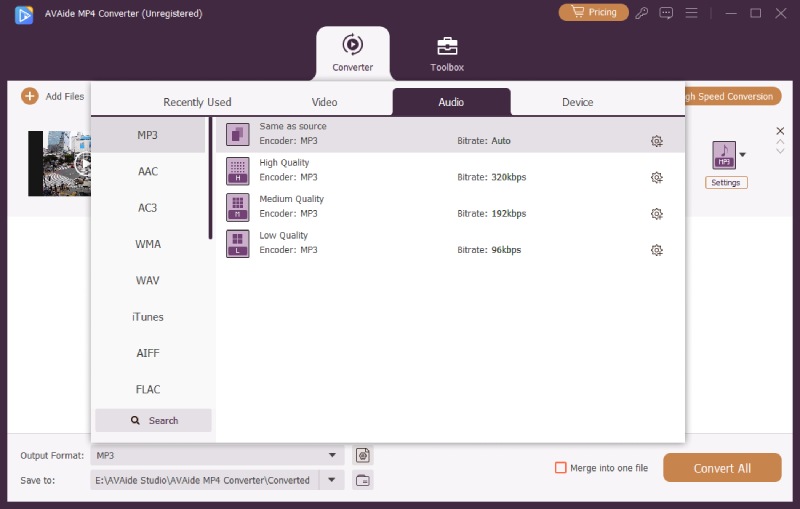Click the Save to path field
800x509 pixels.
pos(205,480)
